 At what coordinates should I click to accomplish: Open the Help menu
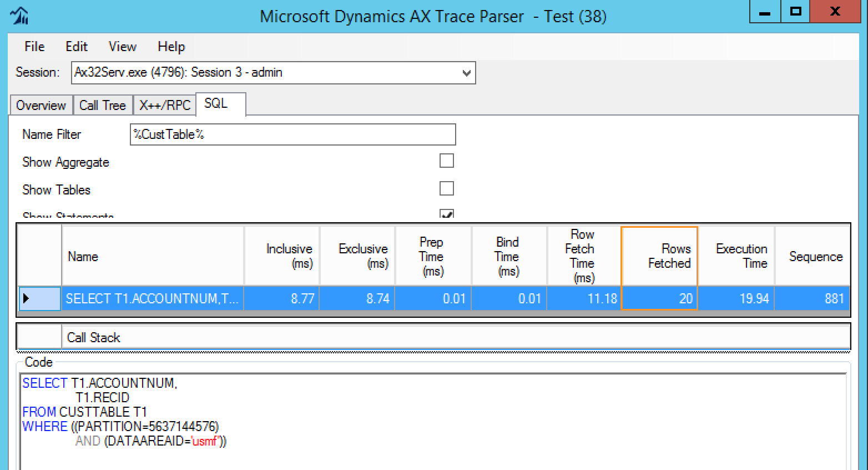pos(171,47)
